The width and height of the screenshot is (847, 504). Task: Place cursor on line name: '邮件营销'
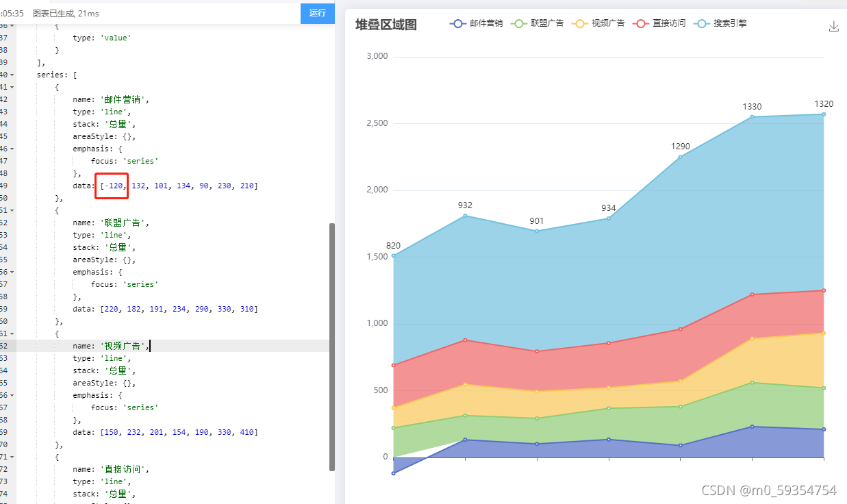coord(111,99)
